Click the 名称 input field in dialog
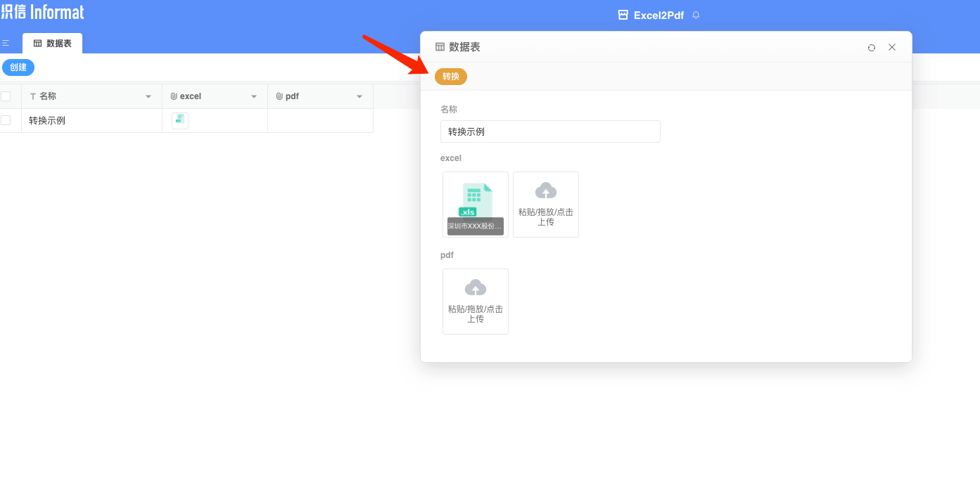The image size is (980, 504). (x=550, y=131)
